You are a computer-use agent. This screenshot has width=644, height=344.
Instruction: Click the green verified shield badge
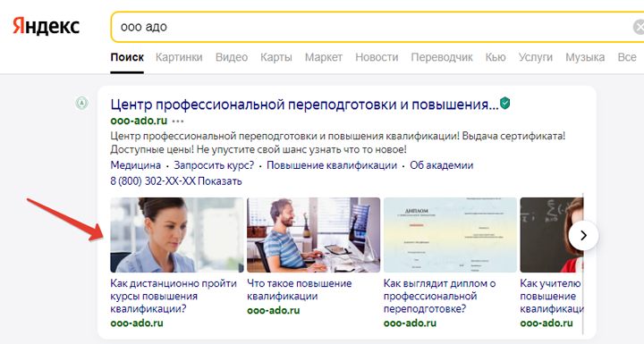505,103
